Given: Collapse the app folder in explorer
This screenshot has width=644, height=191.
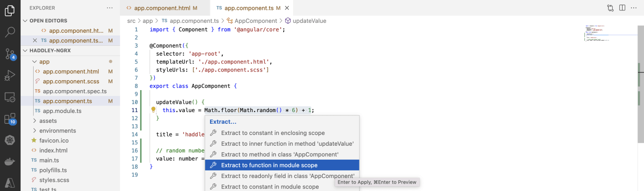Looking at the screenshot, I should [x=34, y=62].
